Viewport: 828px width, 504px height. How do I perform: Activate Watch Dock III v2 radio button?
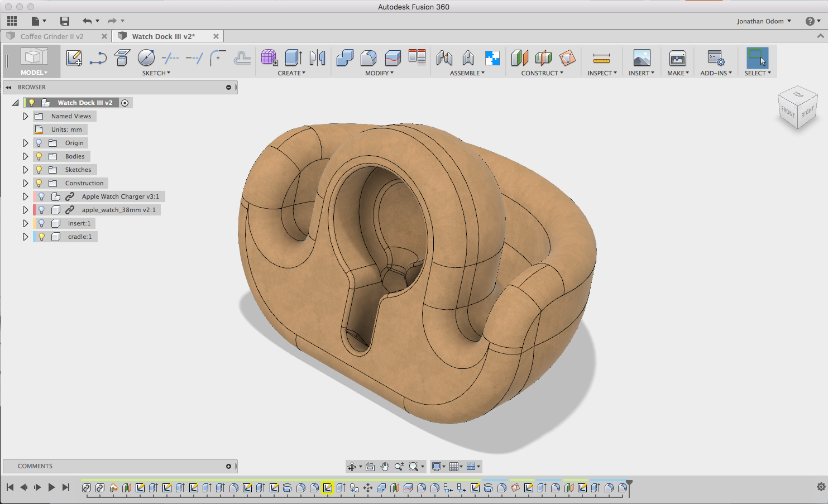(x=125, y=103)
